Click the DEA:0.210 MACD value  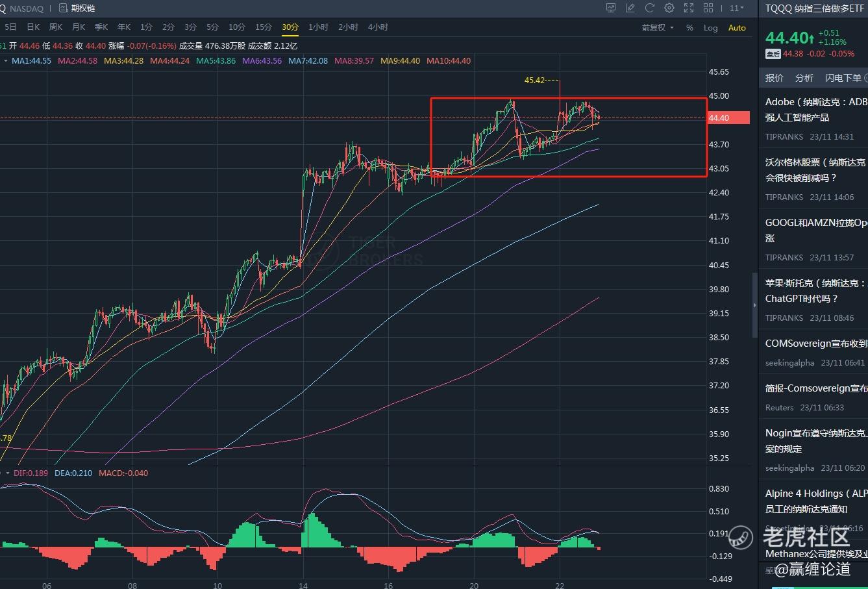pos(73,473)
